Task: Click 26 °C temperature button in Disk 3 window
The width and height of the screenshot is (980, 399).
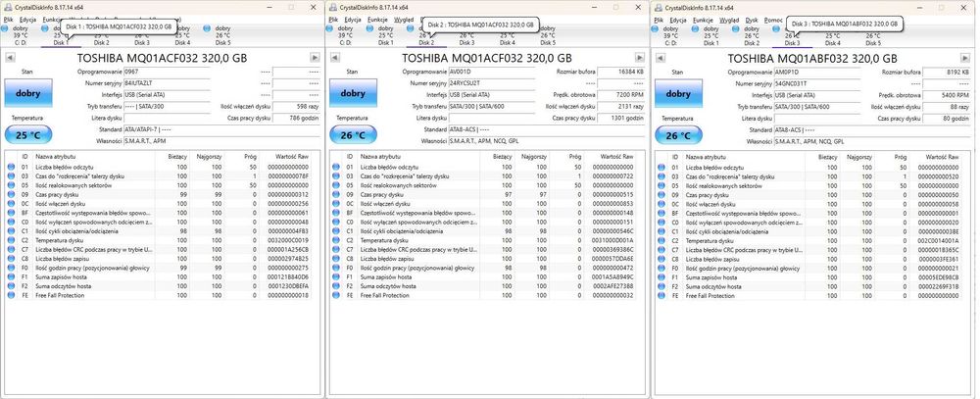Action: coord(678,134)
